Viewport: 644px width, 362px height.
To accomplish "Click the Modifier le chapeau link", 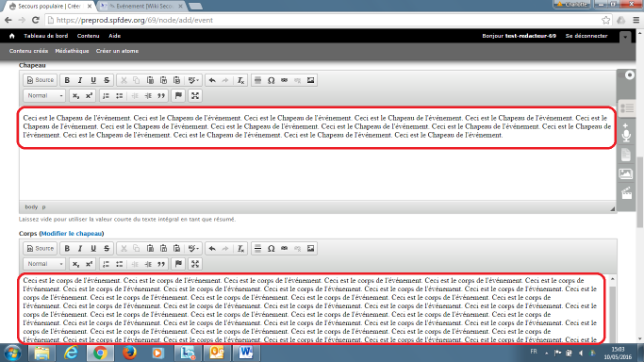I will tap(72, 233).
